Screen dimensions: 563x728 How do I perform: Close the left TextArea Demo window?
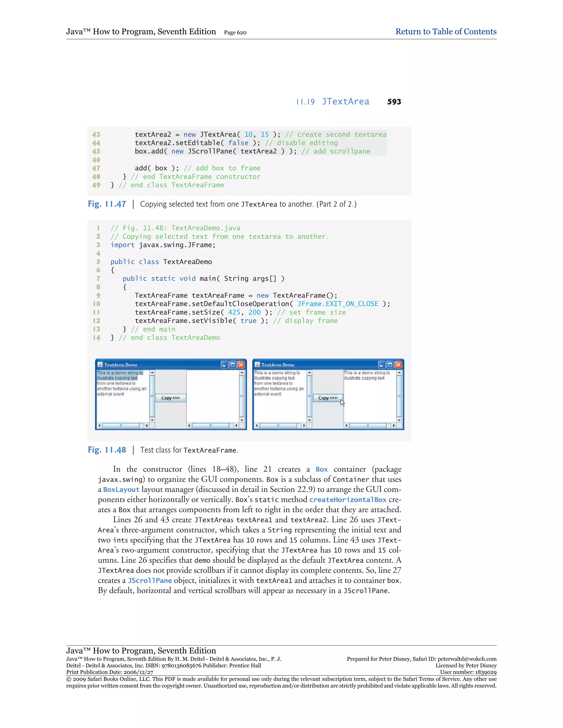(x=241, y=365)
